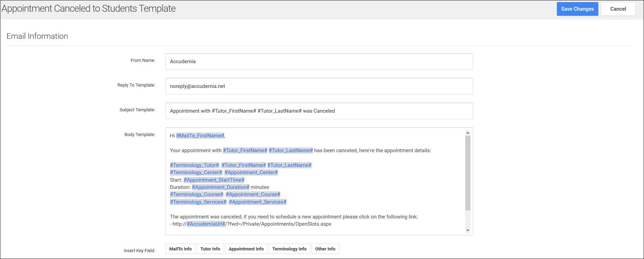Click the 'Subject Template:' label
644x259 pixels.
click(138, 110)
